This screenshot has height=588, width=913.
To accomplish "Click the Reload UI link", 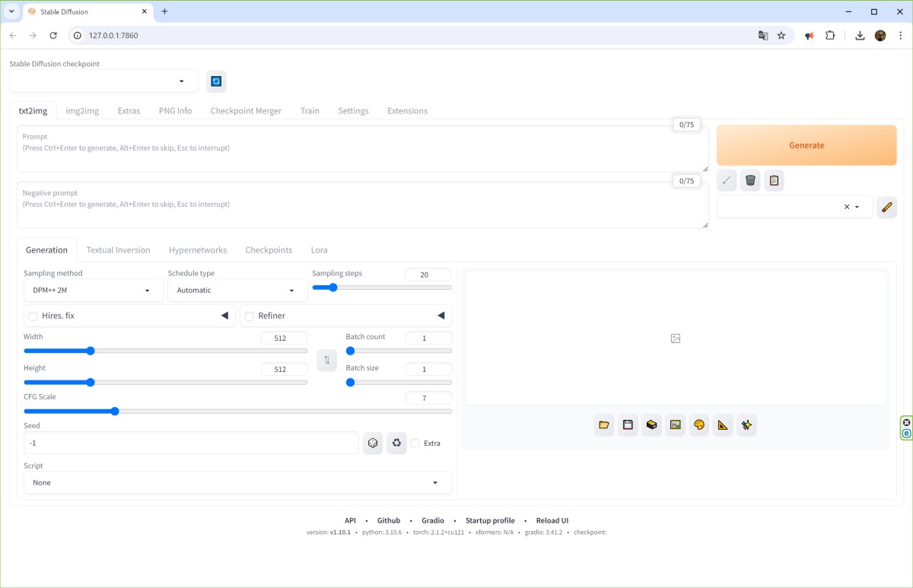I will [x=552, y=521].
